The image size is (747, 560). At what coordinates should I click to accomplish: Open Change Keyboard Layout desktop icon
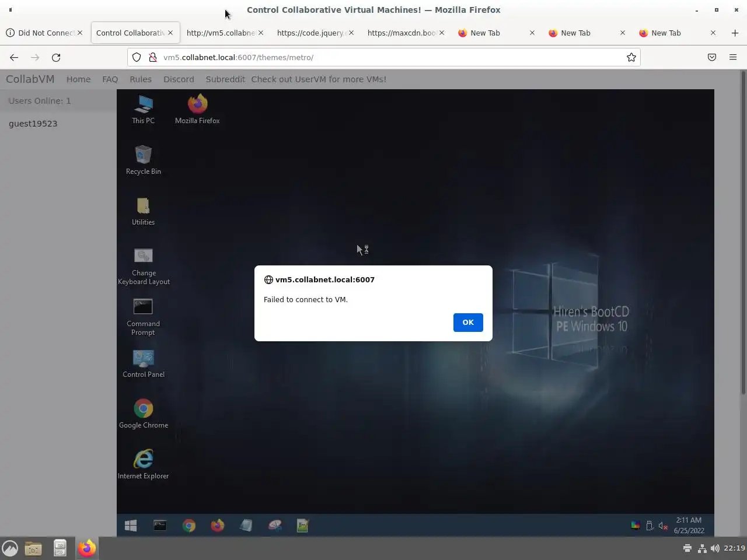point(144,267)
